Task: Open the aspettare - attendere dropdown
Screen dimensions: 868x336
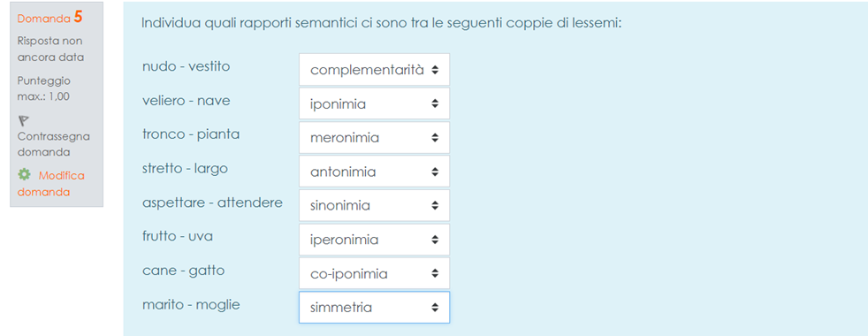Action: pyautogui.click(x=374, y=205)
